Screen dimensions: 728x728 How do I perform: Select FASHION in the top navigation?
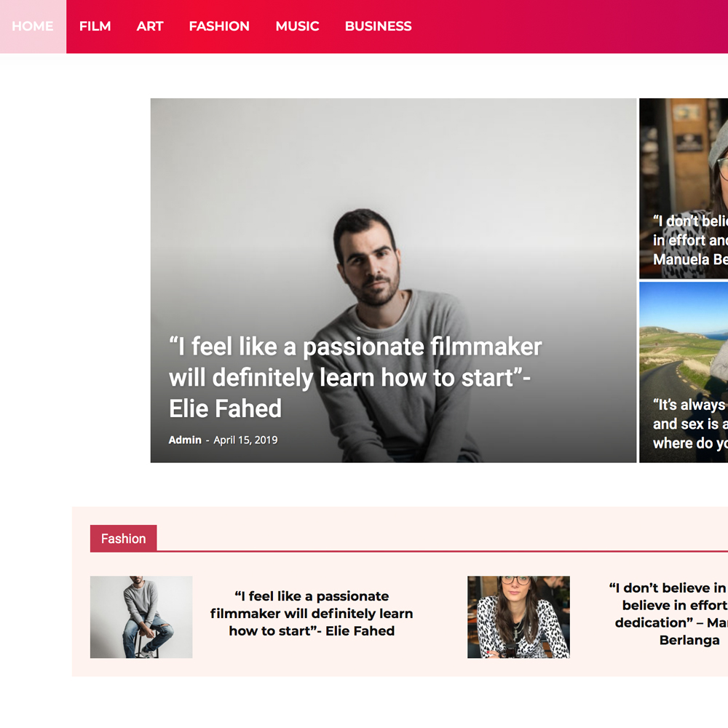click(x=219, y=26)
